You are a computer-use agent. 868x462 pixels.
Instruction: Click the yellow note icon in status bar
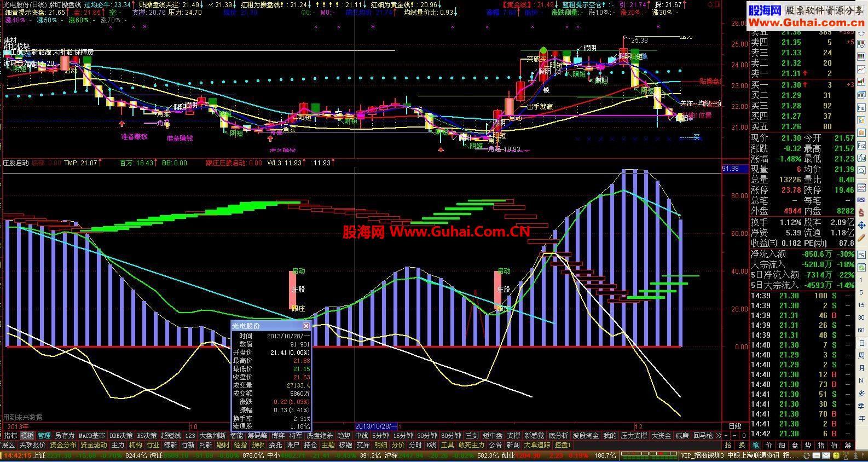click(x=836, y=455)
